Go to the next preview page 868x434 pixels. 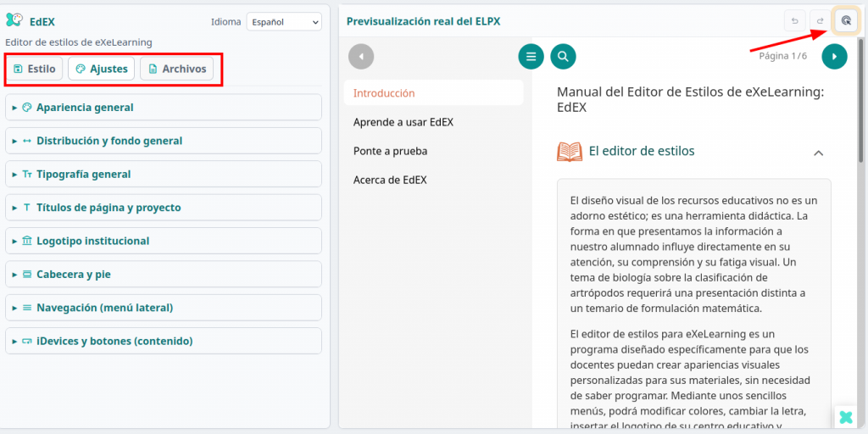834,57
